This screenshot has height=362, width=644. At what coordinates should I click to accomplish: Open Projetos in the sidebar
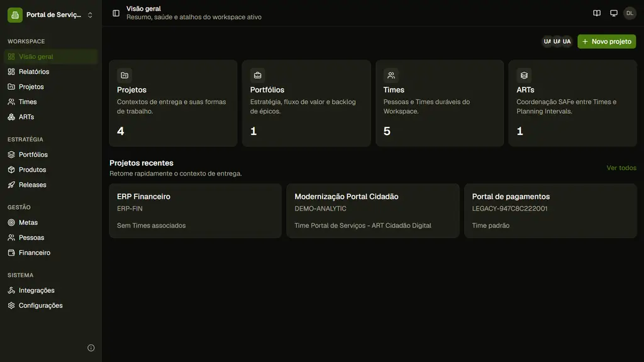[x=50, y=87]
